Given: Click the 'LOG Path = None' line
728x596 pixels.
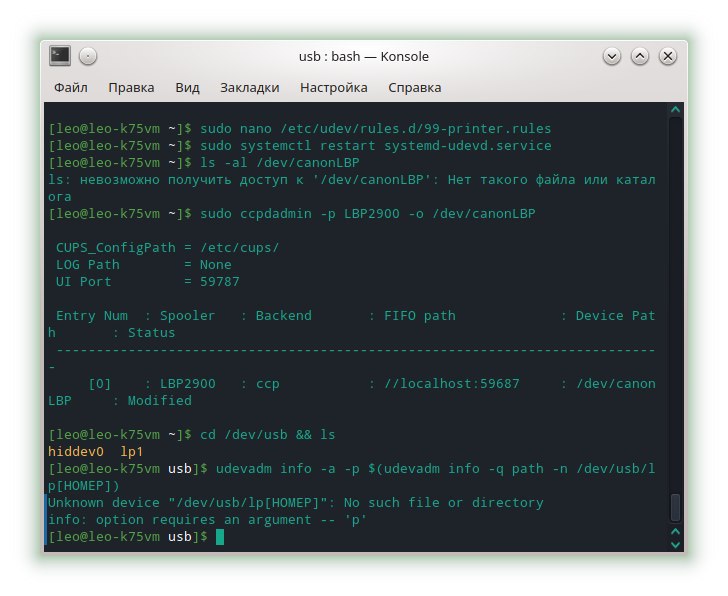Looking at the screenshot, I should [x=143, y=265].
